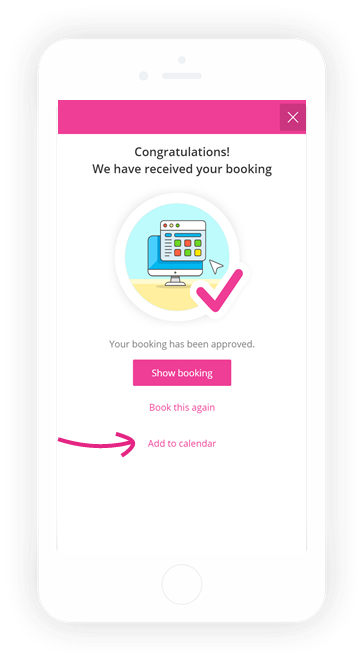Click the Show booking button
The width and height of the screenshot is (364, 661).
[x=182, y=373]
